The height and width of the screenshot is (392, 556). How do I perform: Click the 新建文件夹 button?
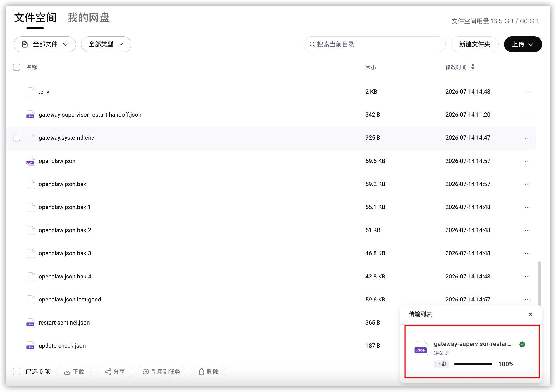tap(475, 44)
